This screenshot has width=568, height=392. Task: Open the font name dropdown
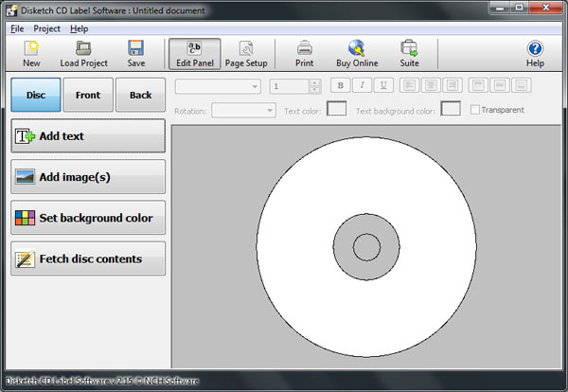218,86
